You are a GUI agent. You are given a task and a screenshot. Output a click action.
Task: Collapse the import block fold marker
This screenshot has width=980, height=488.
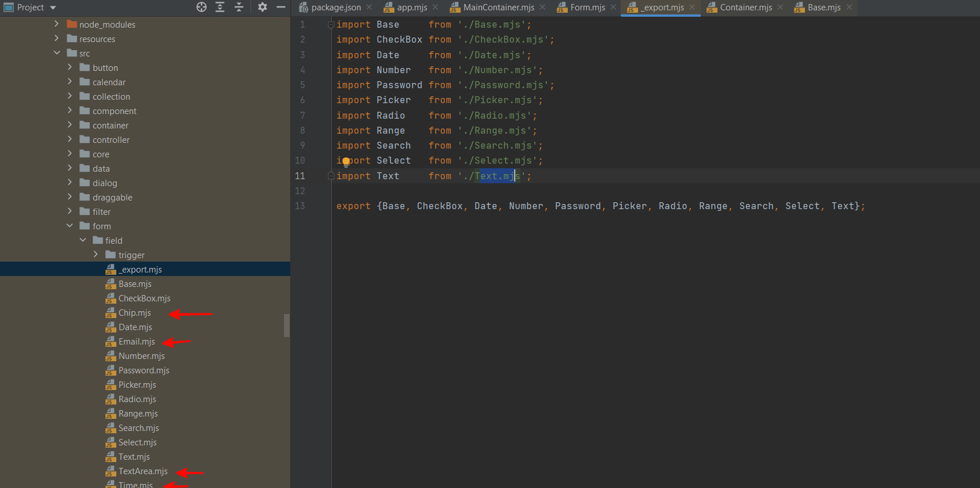pyautogui.click(x=331, y=25)
